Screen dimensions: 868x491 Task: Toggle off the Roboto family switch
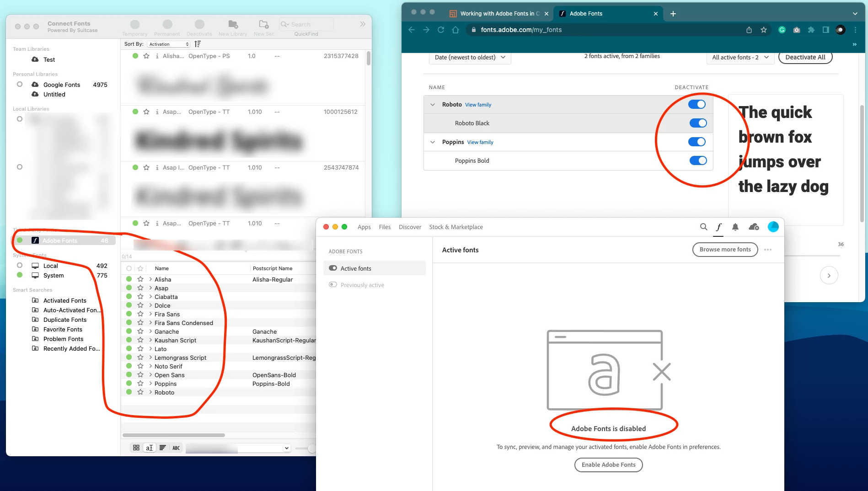[697, 104]
